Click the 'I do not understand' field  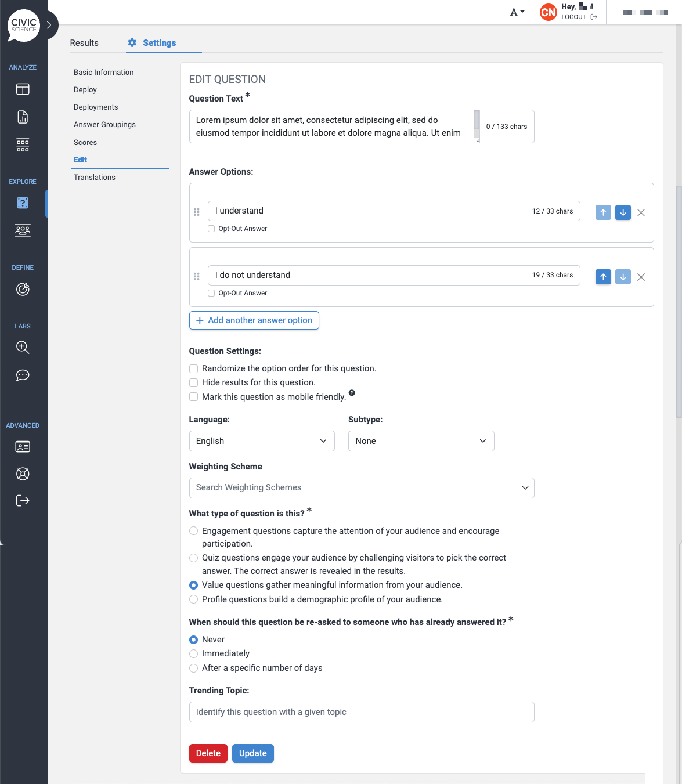(x=394, y=276)
